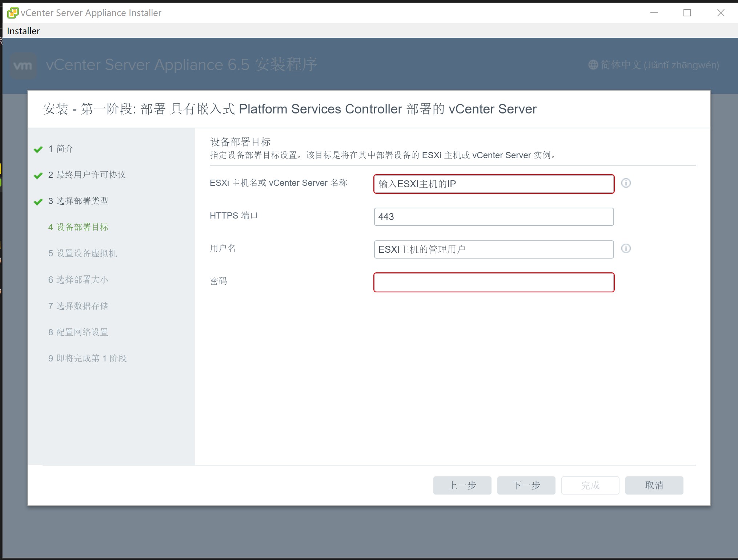Focus the ESXi host name input field
The width and height of the screenshot is (738, 560).
(494, 184)
